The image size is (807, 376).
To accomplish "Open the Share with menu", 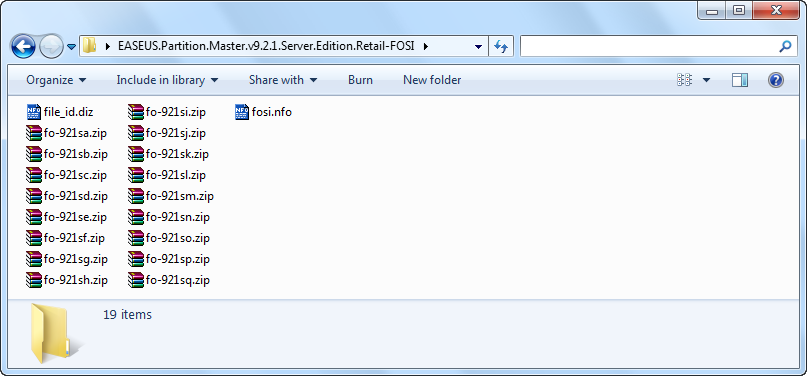I will 283,80.
